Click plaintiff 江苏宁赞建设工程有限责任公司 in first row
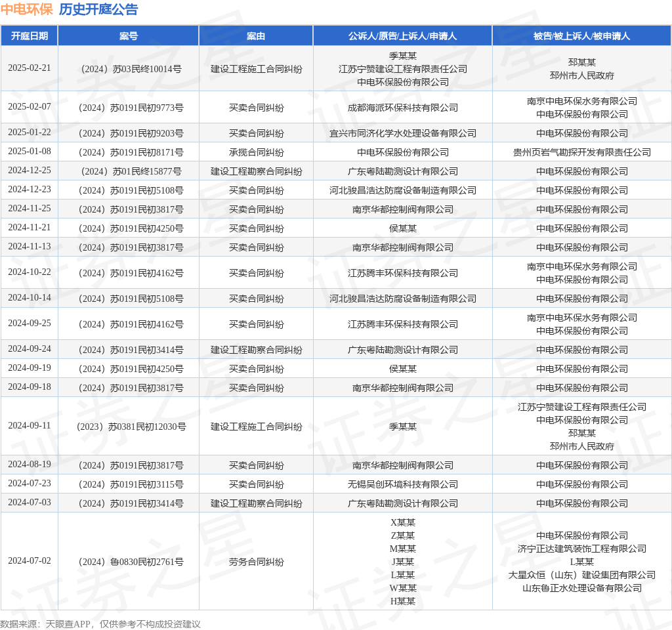 pyautogui.click(x=402, y=69)
